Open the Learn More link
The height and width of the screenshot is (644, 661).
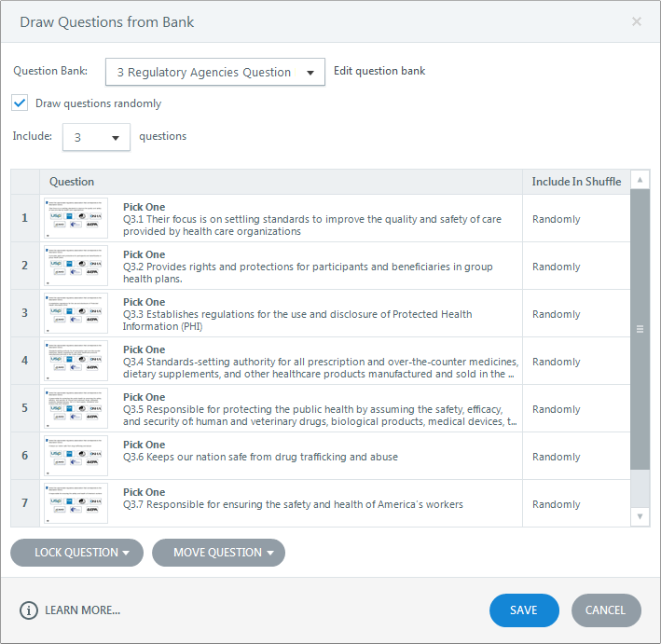click(82, 610)
